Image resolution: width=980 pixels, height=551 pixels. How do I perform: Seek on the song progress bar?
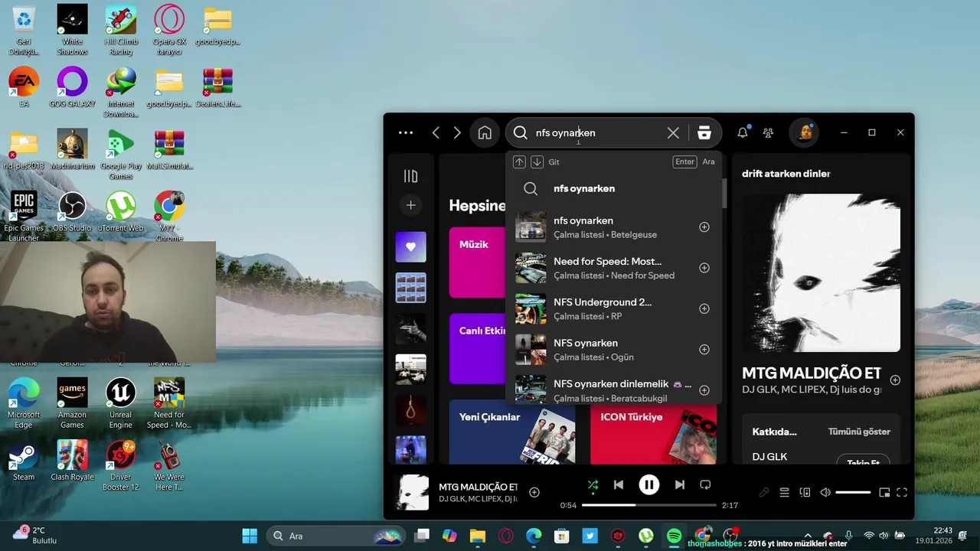point(648,505)
